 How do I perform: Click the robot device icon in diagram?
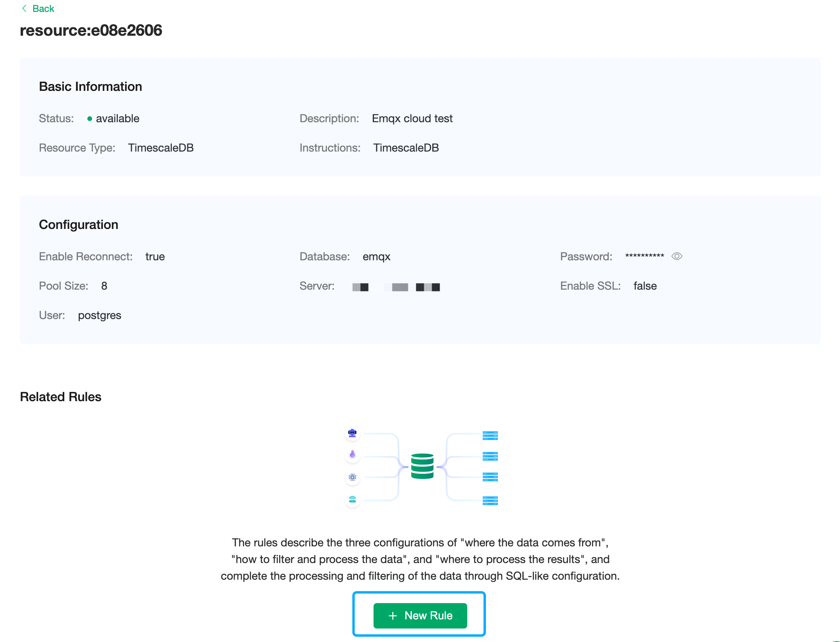[x=352, y=433]
